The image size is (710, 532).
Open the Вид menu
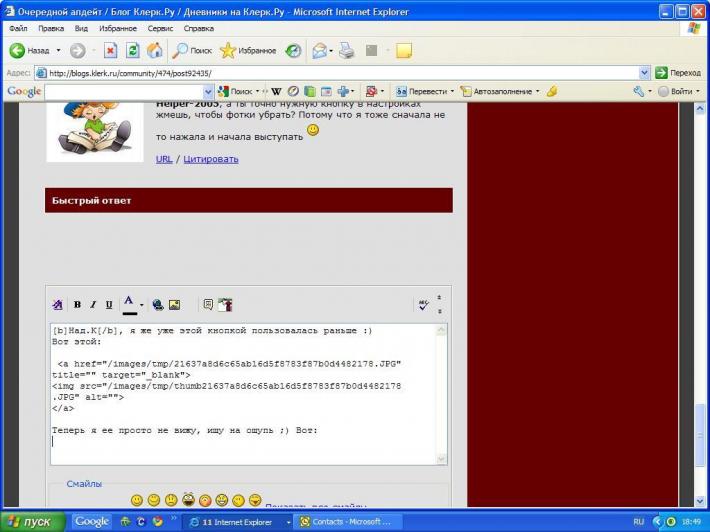[x=81, y=28]
